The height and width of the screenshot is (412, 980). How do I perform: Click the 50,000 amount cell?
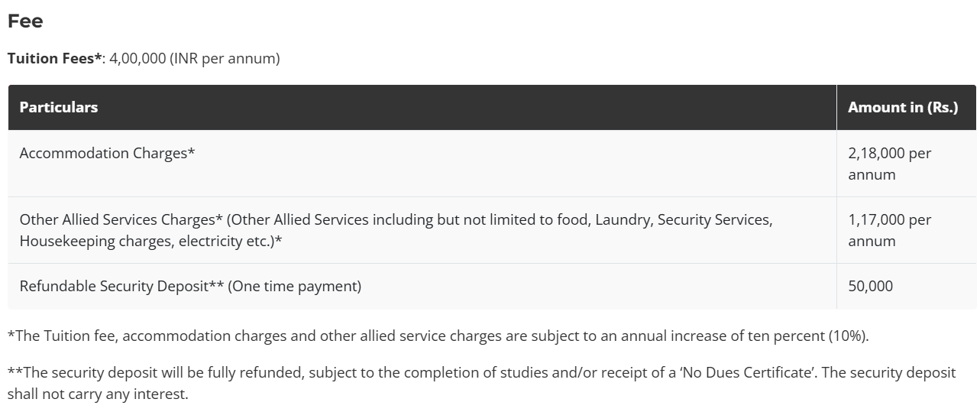(870, 287)
